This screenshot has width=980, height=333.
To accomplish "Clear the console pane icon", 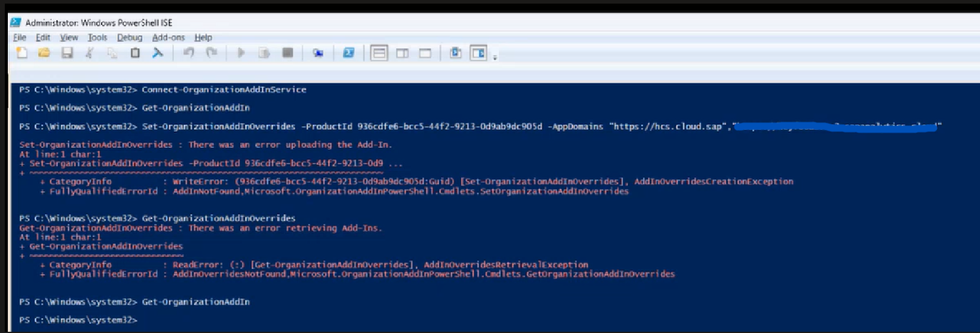I will point(158,53).
